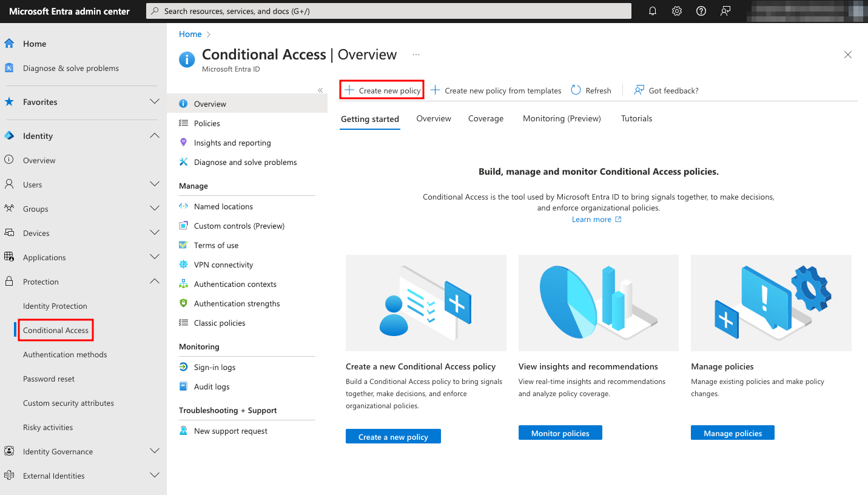Click the help question mark icon
This screenshot has width=868, height=495.
click(x=701, y=11)
